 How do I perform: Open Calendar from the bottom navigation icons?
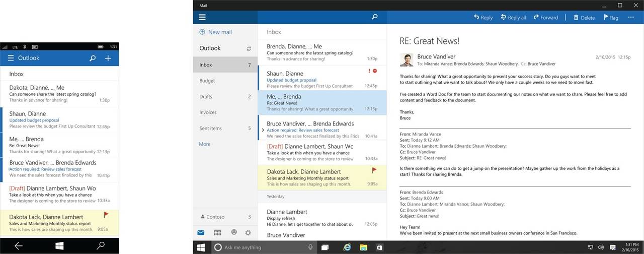(x=217, y=232)
